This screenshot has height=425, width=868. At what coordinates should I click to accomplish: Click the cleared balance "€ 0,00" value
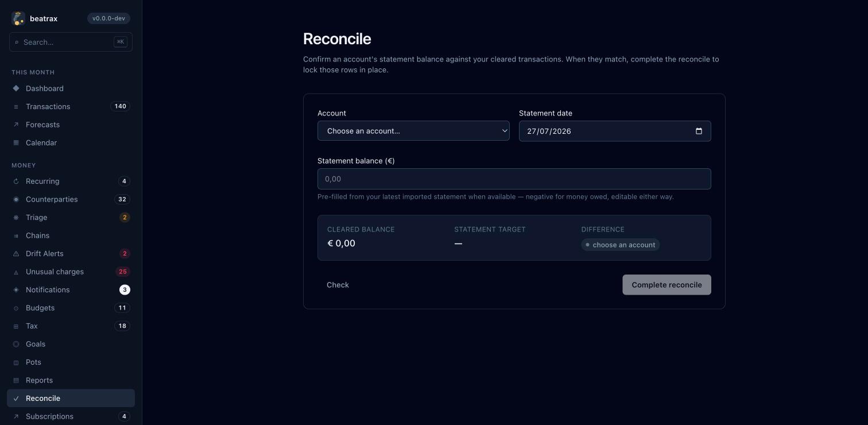(x=341, y=243)
